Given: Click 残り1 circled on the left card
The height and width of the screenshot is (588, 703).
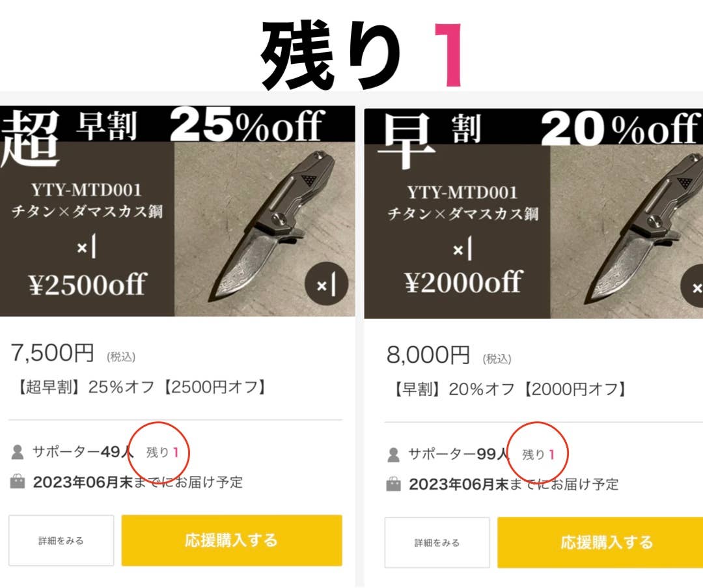Looking at the screenshot, I should point(162,452).
